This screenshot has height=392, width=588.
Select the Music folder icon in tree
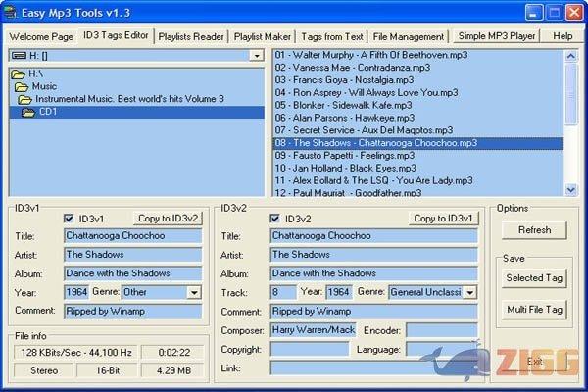point(23,86)
